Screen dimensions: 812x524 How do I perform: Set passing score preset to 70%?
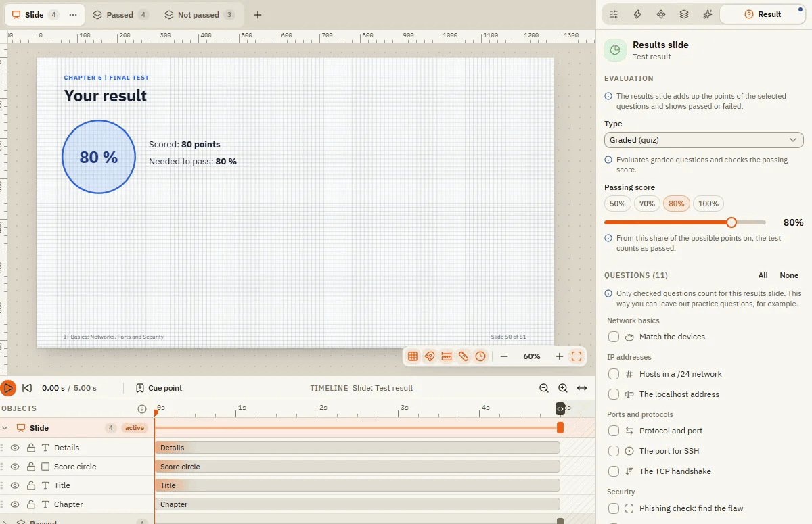647,204
